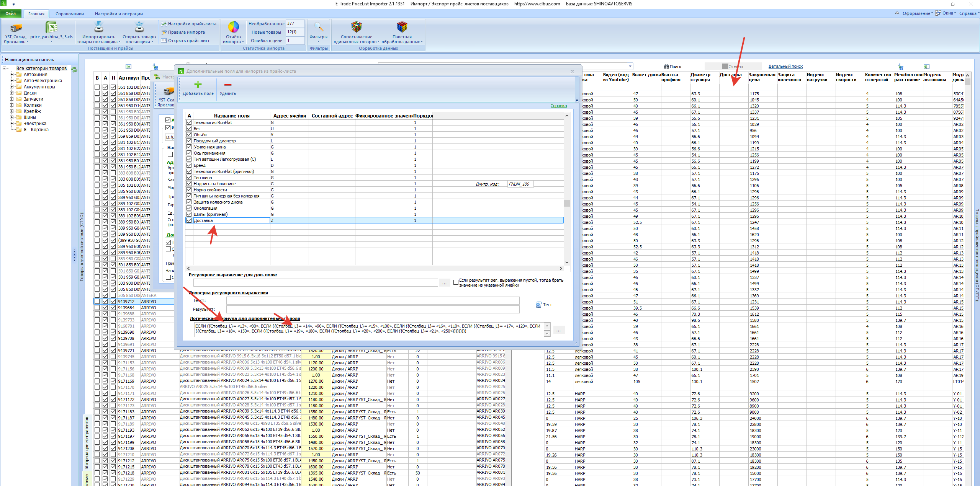
Task: Switch to the Справочники ribbon tab
Action: point(70,14)
